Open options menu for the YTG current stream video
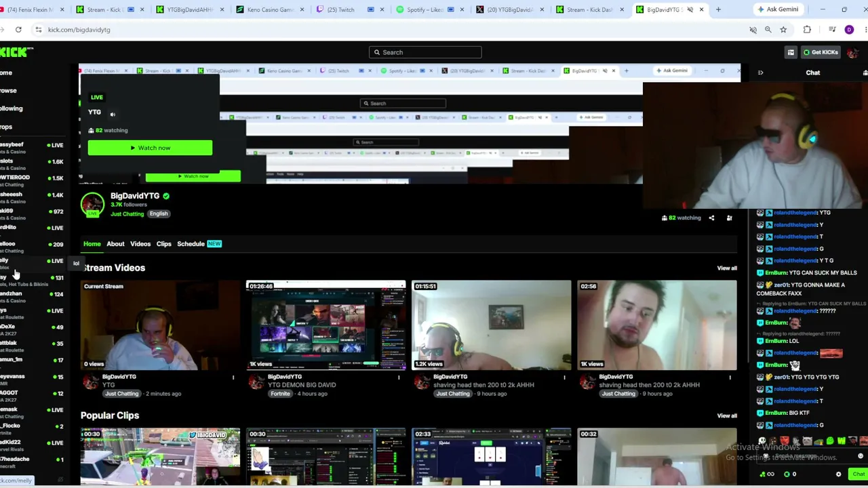Image resolution: width=868 pixels, height=488 pixels. tap(233, 378)
